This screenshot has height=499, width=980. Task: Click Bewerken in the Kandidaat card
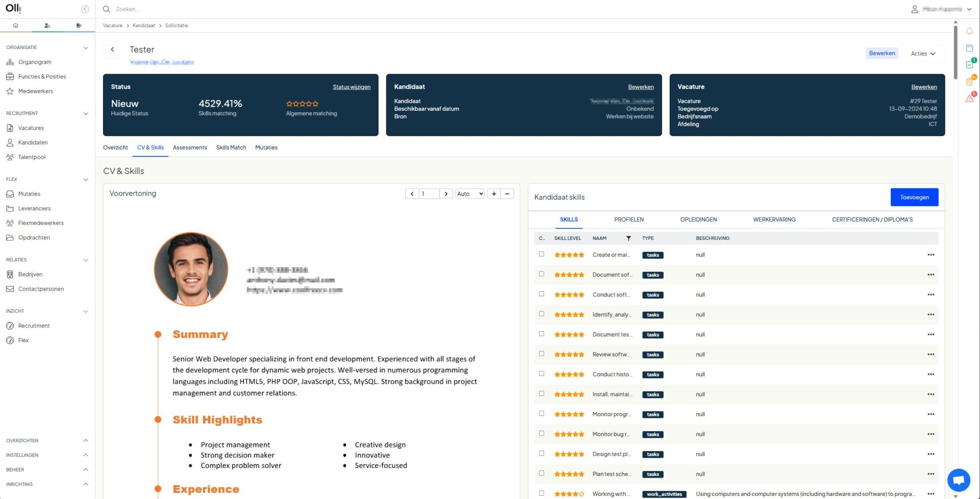point(641,87)
